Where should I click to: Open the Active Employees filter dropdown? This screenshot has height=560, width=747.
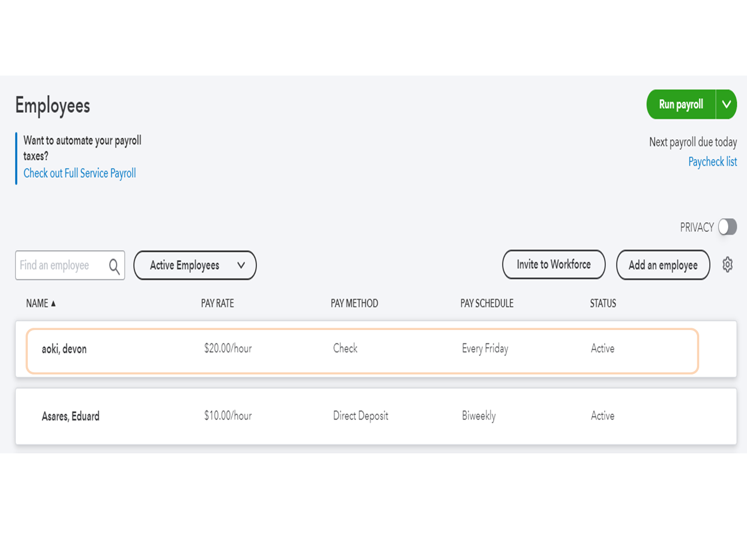coord(195,266)
